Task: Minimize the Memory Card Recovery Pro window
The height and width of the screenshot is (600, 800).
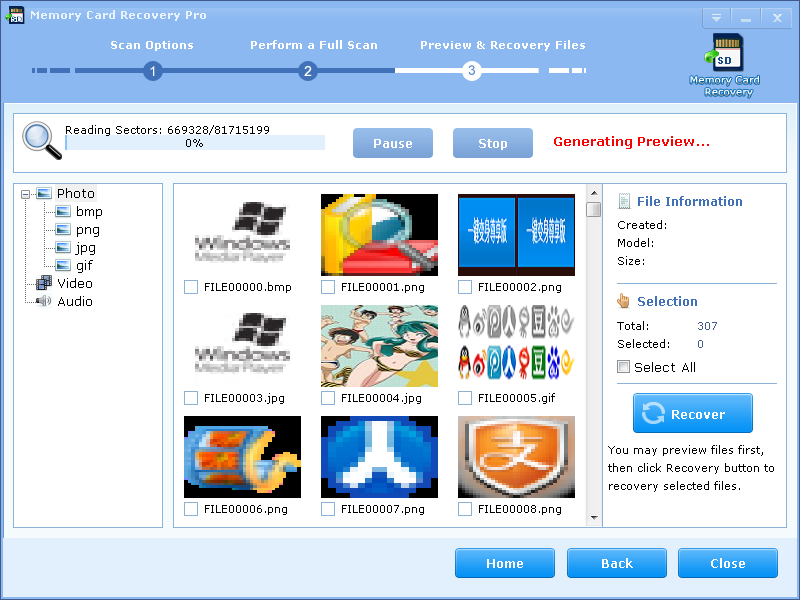Action: [x=745, y=18]
